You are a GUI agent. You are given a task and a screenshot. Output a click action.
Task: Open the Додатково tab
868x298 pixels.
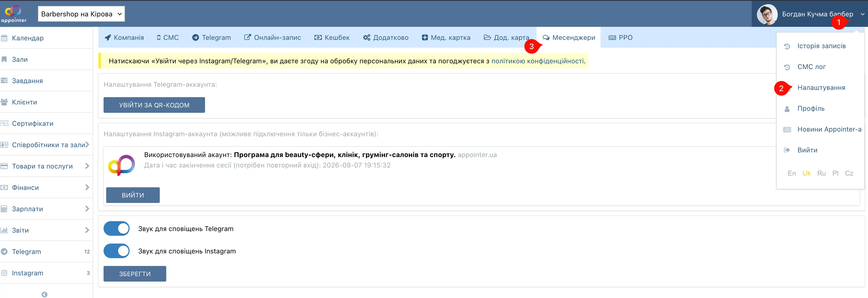386,38
